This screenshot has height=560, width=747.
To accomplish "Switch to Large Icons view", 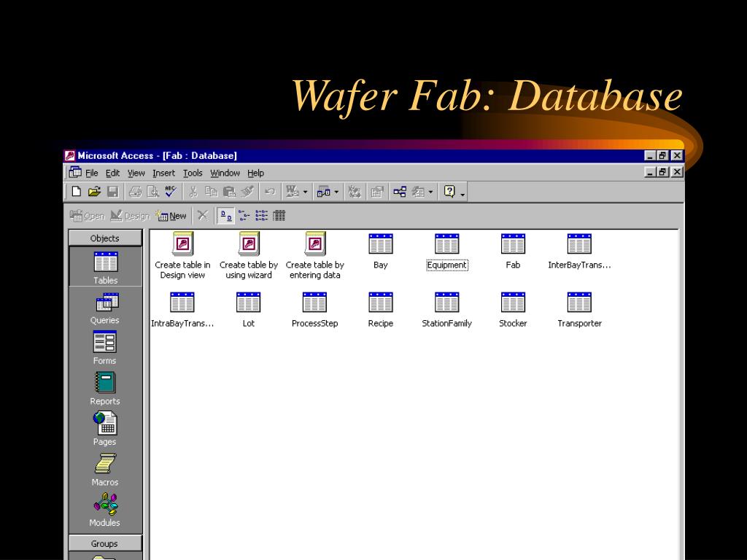I will [226, 216].
